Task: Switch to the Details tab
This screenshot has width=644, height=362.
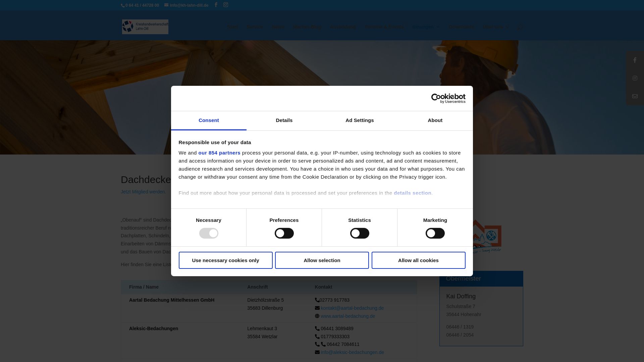Action: (284, 120)
